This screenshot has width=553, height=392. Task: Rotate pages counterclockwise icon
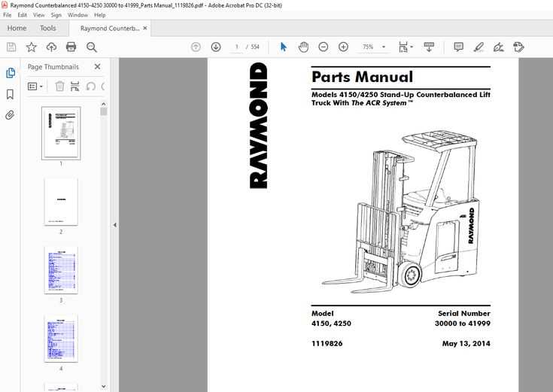point(90,87)
